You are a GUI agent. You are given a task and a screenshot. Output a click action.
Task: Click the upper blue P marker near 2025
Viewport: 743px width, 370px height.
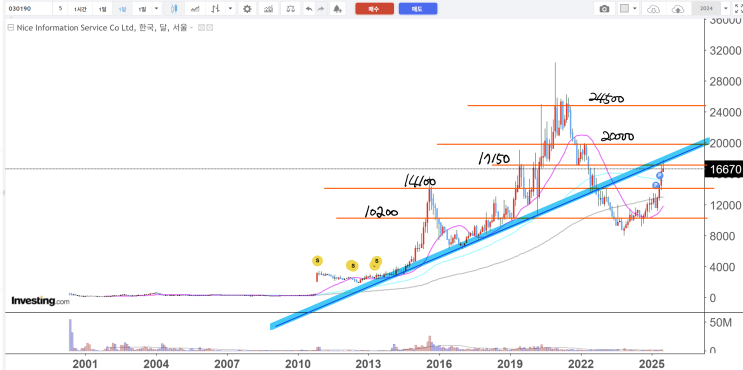pos(660,176)
